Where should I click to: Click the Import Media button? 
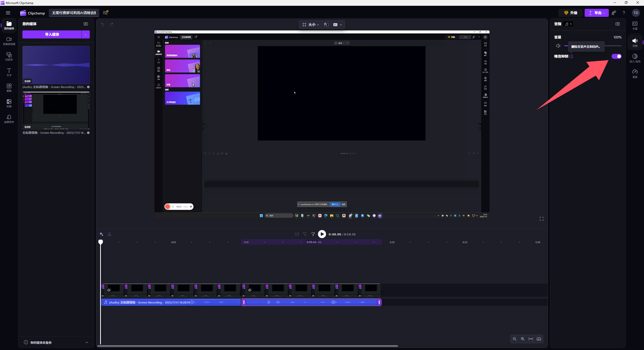coord(52,34)
